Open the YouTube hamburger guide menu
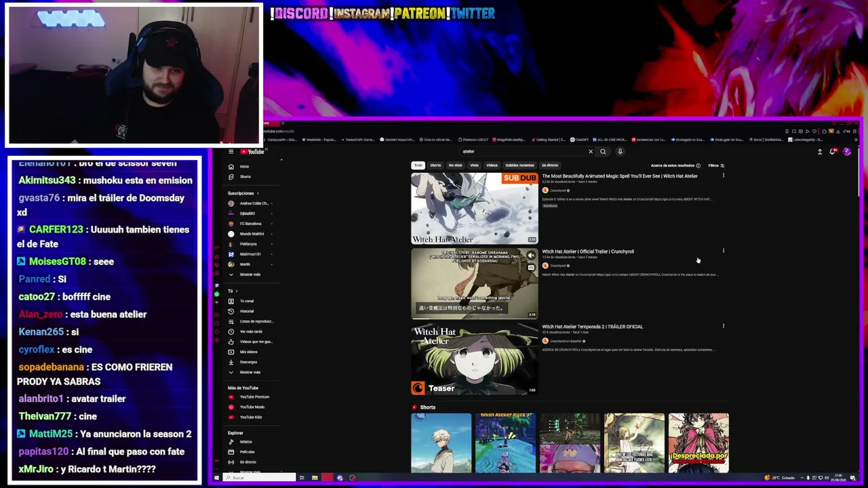The image size is (868, 488). [231, 152]
